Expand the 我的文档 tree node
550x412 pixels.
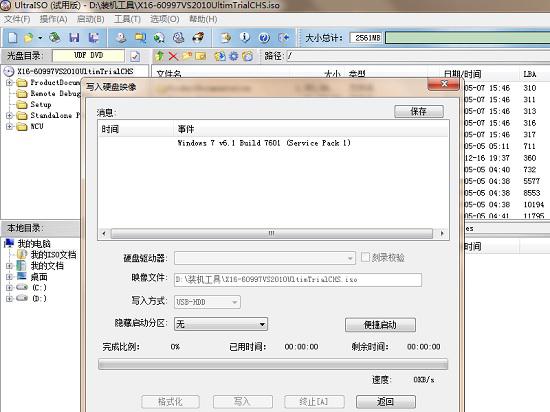9,266
